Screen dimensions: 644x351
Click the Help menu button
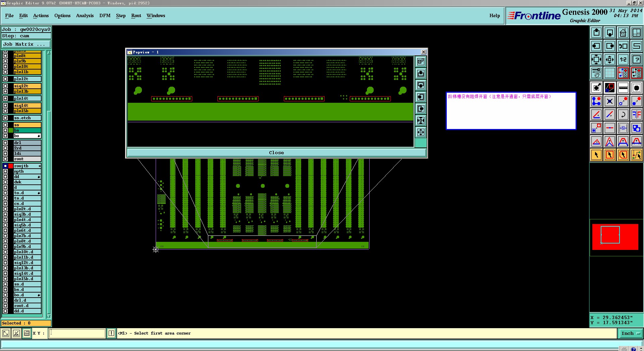494,15
